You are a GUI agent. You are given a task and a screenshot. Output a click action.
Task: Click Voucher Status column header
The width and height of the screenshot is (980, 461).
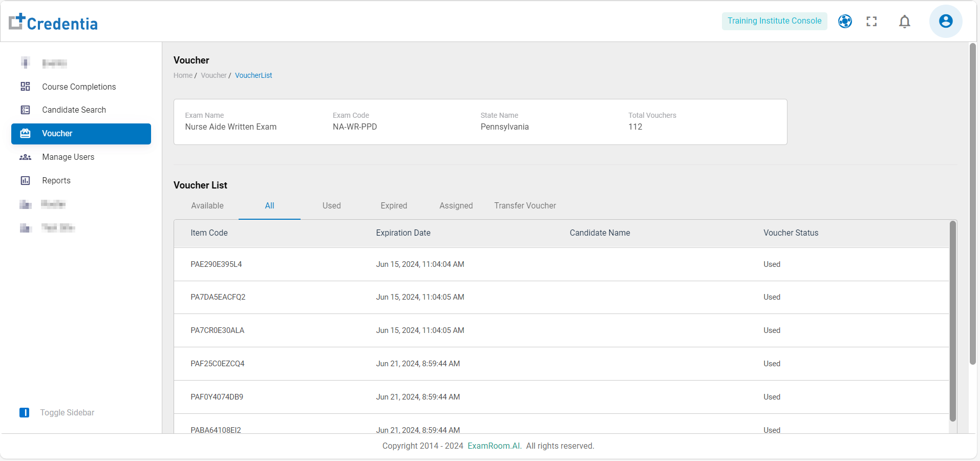point(791,233)
